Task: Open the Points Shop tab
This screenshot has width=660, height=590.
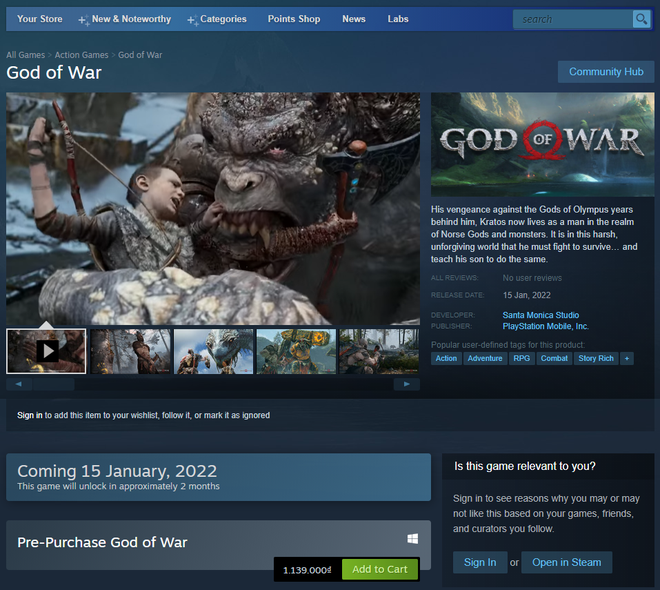Action: tap(294, 19)
